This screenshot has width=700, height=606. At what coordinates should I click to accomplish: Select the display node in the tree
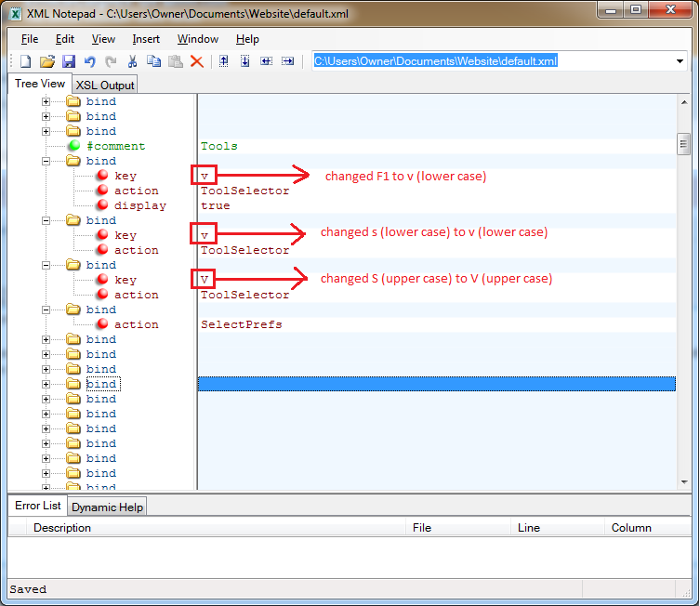tap(140, 205)
